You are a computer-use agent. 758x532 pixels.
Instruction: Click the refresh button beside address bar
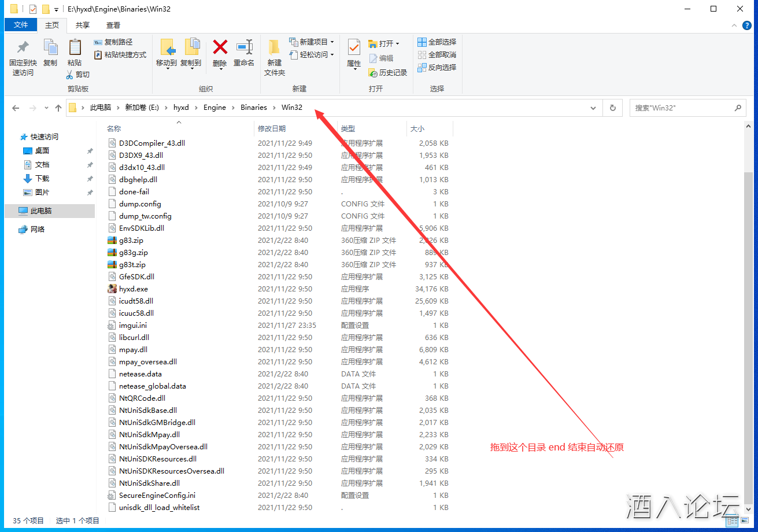click(612, 108)
